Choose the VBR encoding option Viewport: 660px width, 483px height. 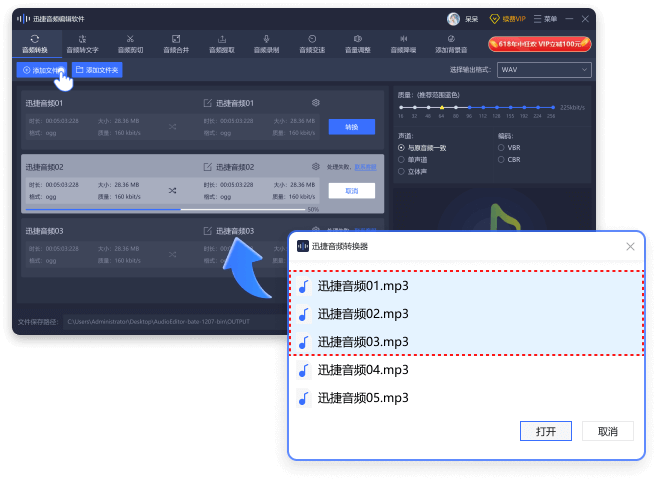click(501, 148)
